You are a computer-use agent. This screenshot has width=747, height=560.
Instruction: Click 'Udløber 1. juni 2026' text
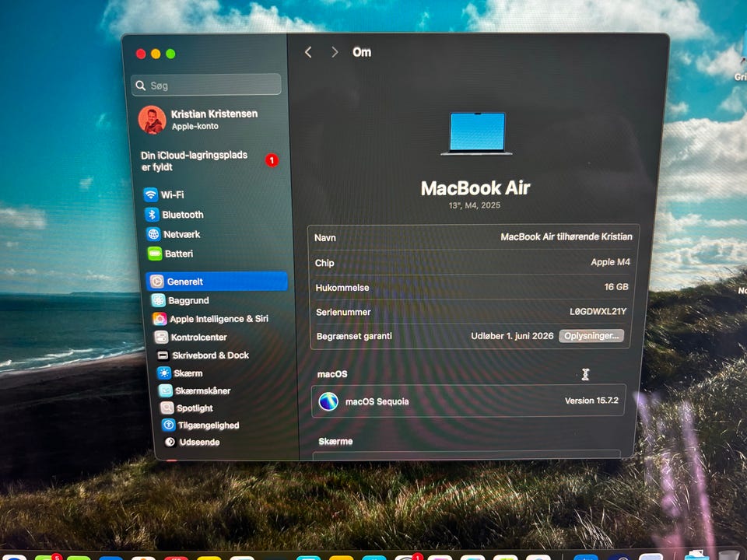tap(512, 336)
